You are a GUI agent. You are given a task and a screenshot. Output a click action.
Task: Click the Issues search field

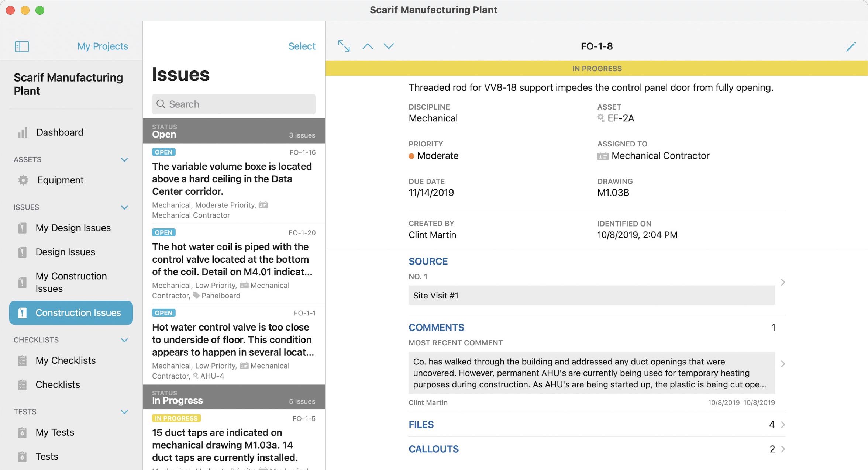click(234, 104)
